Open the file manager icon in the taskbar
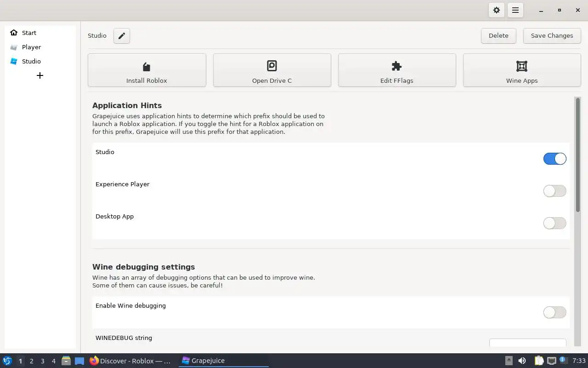The height and width of the screenshot is (368, 588). click(x=66, y=361)
